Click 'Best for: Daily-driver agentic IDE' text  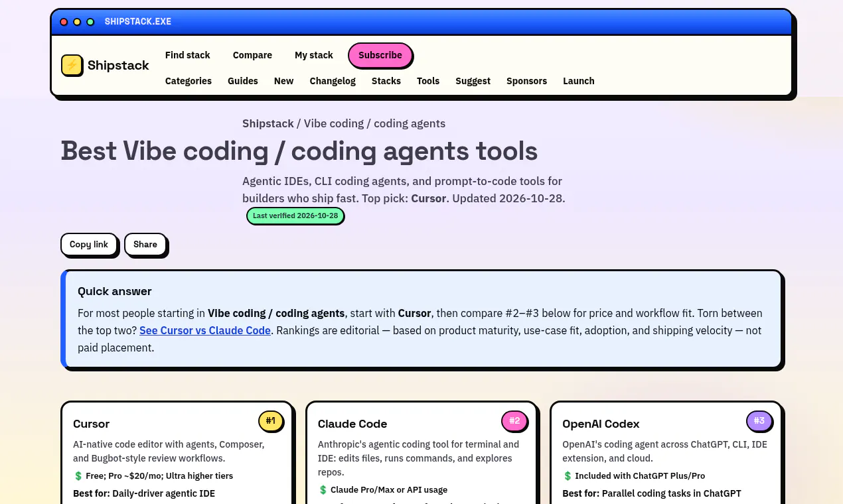pyautogui.click(x=144, y=493)
